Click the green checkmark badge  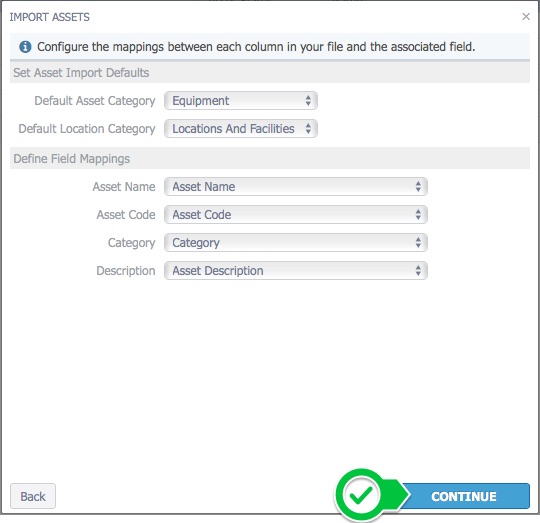coord(360,495)
